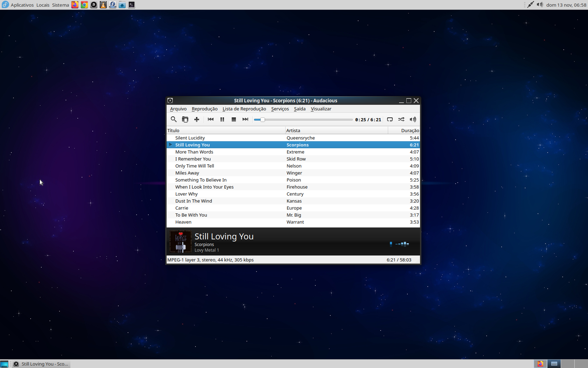
Task: Open the system volume indicator
Action: [540, 5]
